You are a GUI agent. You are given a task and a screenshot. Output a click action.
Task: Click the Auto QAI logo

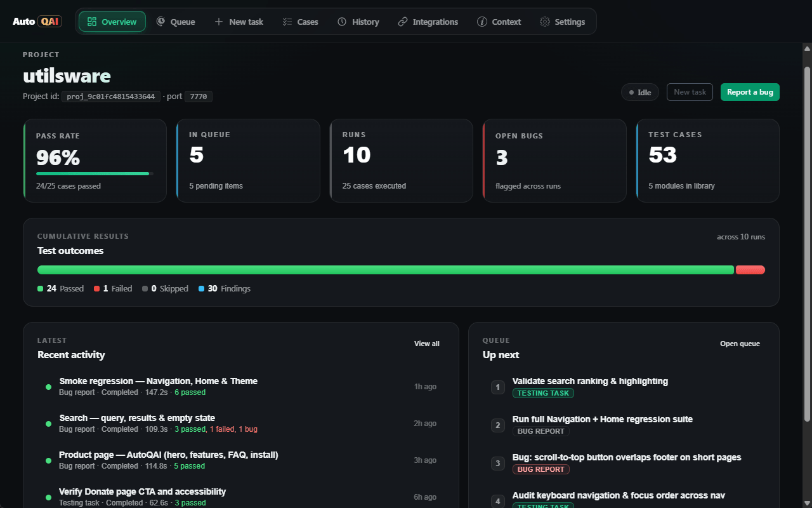click(37, 22)
